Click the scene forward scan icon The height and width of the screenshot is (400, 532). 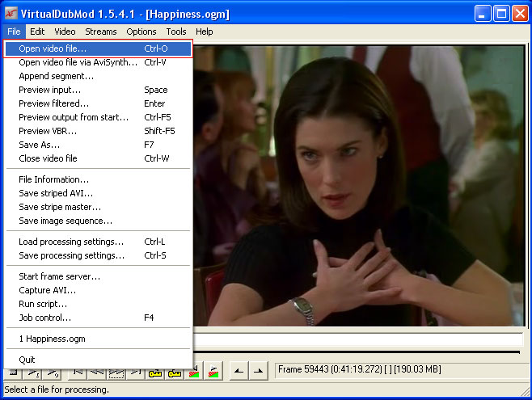click(213, 370)
